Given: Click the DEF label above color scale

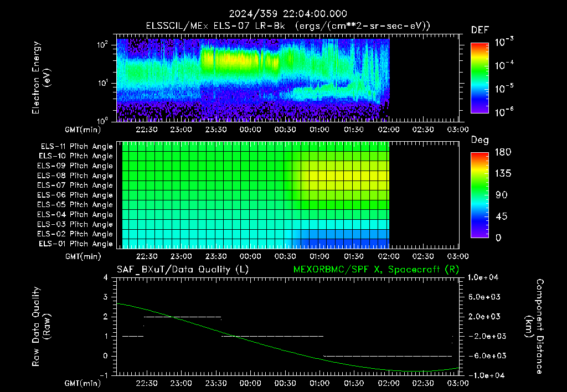Looking at the screenshot, I should click(x=480, y=30).
